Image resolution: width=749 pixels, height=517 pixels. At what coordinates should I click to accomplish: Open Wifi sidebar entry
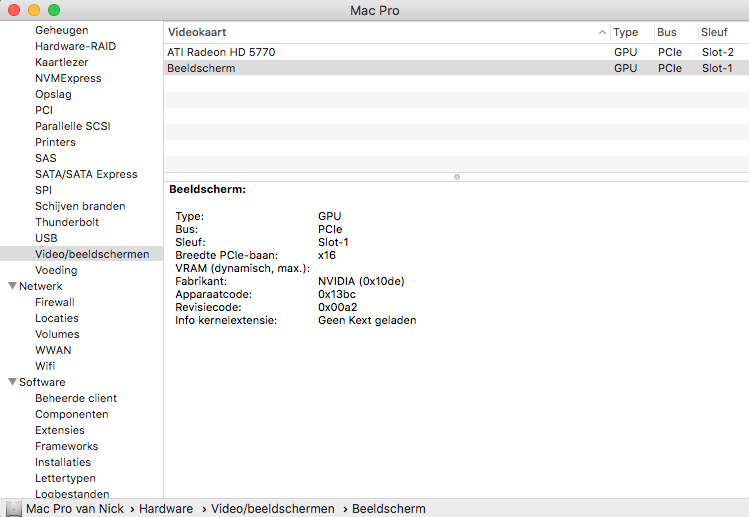click(45, 366)
